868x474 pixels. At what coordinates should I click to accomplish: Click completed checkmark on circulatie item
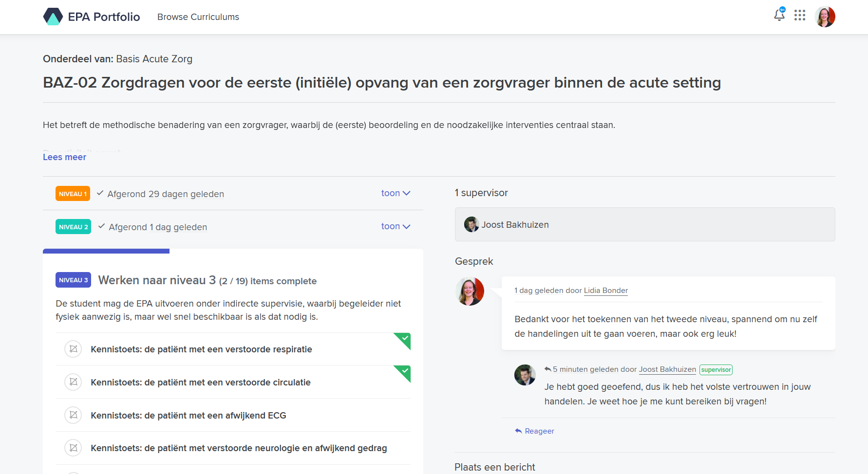404,372
